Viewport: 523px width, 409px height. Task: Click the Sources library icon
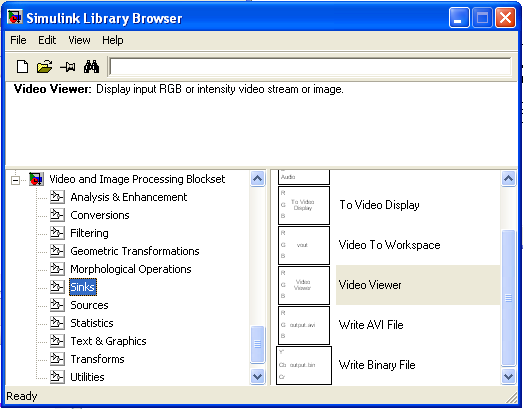[57, 305]
